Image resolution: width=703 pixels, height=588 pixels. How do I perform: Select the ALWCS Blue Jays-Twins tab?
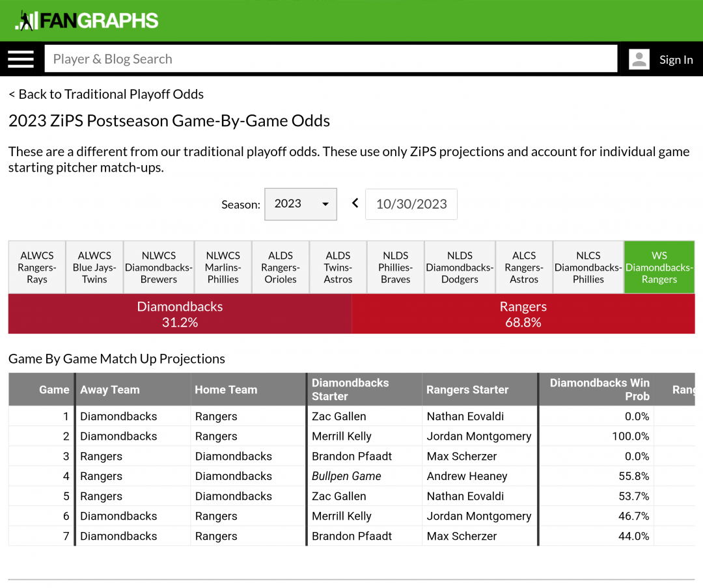[94, 267]
